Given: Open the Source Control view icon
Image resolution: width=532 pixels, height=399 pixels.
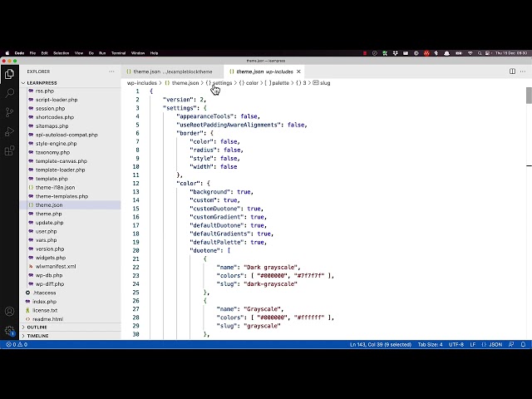Looking at the screenshot, I should (9, 112).
